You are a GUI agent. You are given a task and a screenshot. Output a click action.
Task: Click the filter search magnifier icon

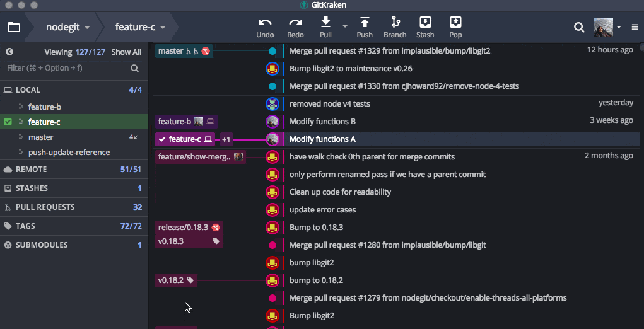coord(135,68)
